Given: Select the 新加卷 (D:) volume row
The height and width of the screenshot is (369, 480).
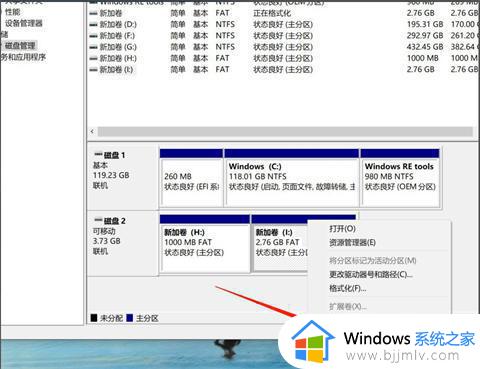Looking at the screenshot, I should click(283, 24).
